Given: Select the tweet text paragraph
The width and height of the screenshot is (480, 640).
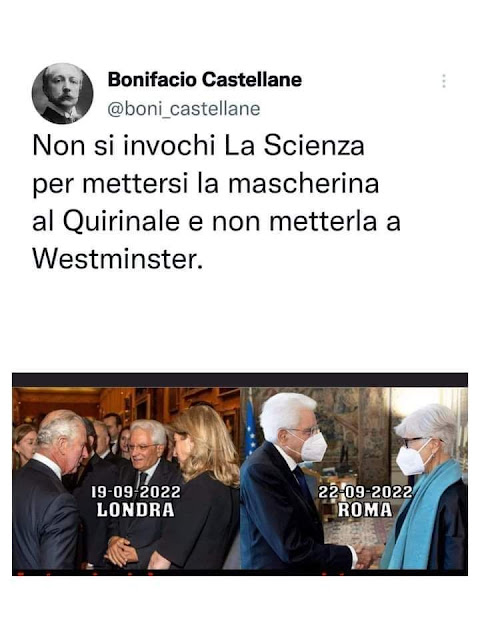Looking at the screenshot, I should 216,202.
